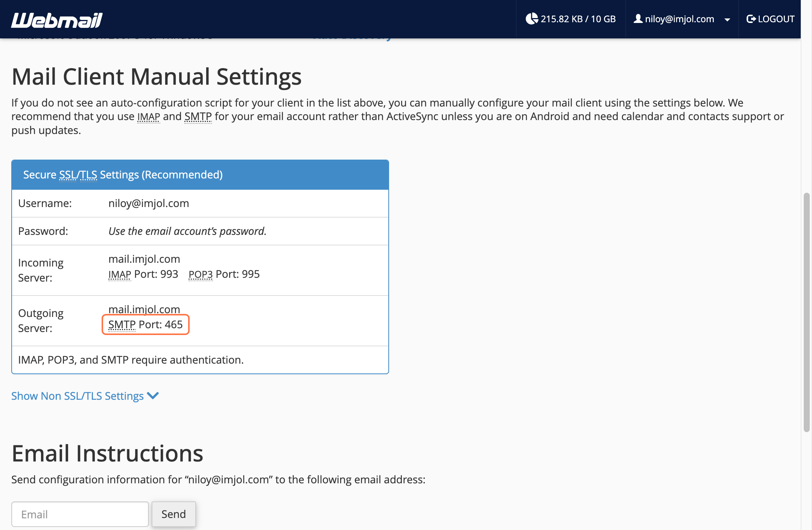Click the page vertical scrollbar
Image resolution: width=812 pixels, height=530 pixels.
tap(806, 312)
